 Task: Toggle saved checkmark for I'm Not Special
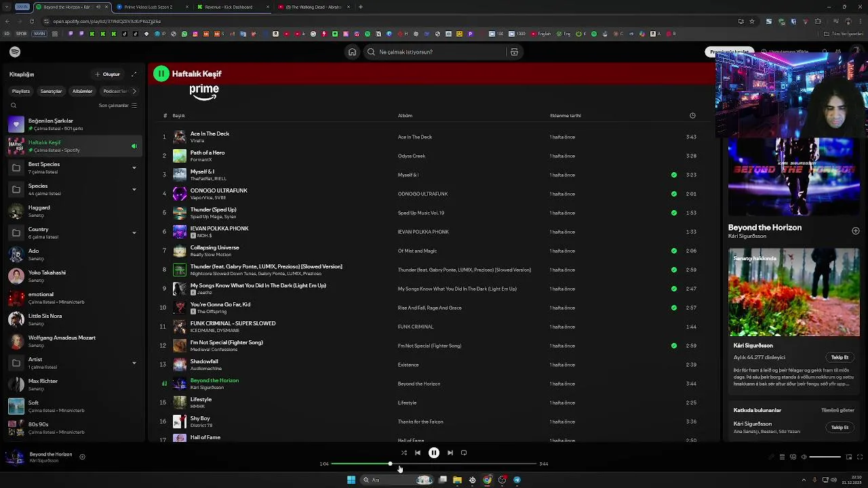coord(673,346)
